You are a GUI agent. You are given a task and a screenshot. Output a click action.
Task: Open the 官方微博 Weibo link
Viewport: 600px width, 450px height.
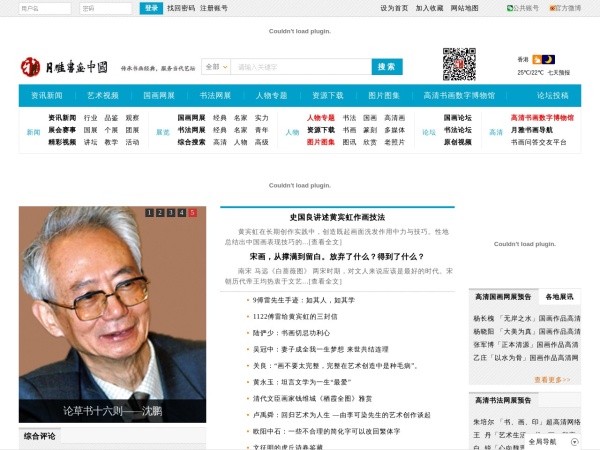click(565, 8)
